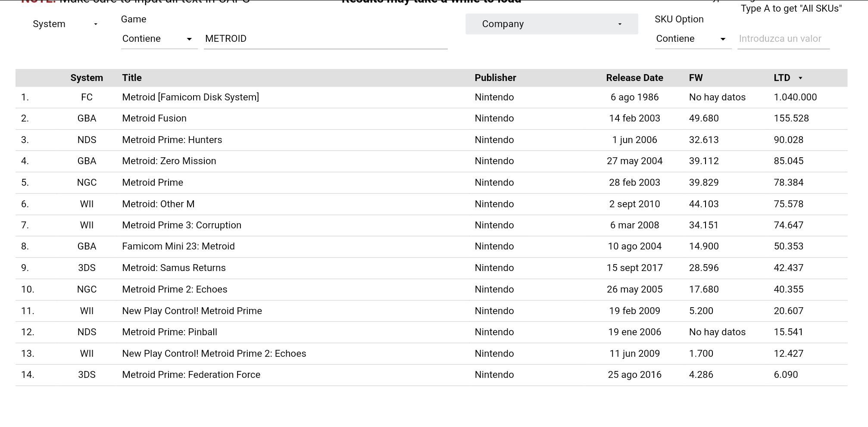Sort by the LTD column header
This screenshot has width=868, height=427.
[782, 78]
